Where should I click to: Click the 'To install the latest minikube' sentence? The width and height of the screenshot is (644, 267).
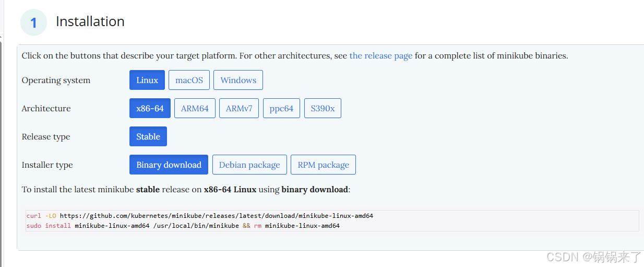pyautogui.click(x=186, y=189)
